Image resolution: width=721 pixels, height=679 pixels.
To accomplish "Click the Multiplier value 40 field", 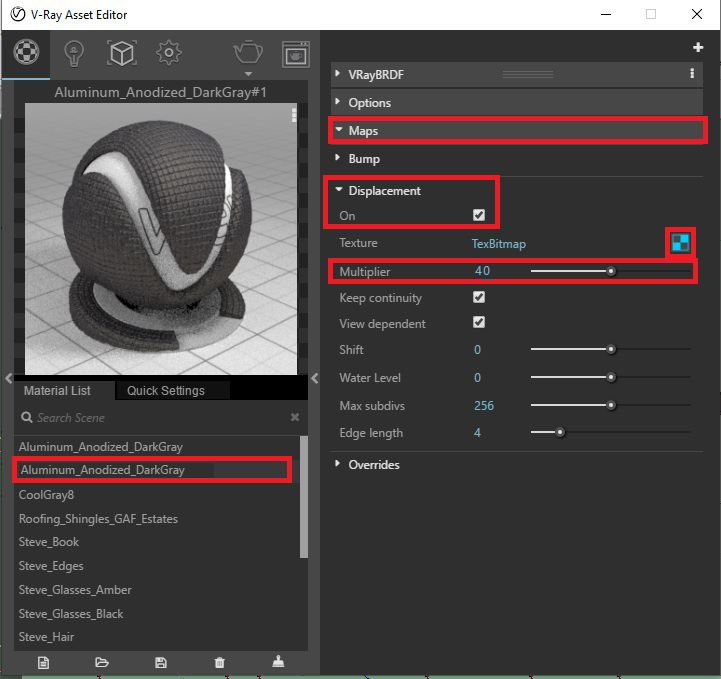I will click(482, 271).
